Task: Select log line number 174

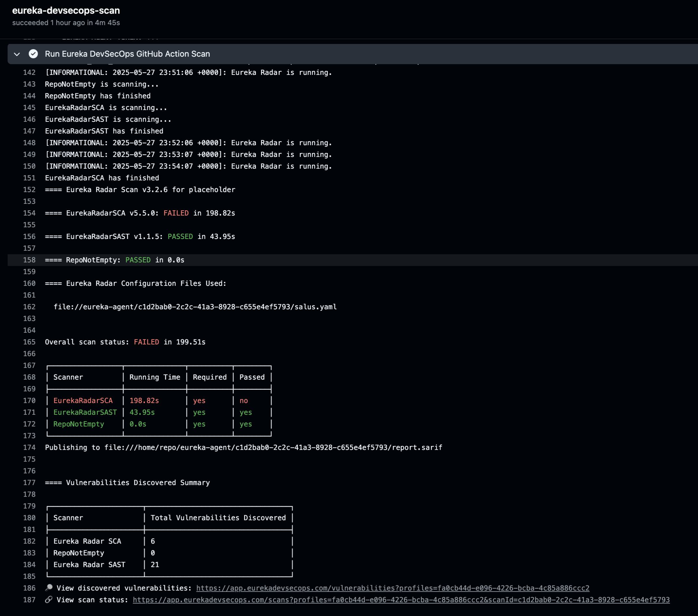Action: (x=29, y=447)
